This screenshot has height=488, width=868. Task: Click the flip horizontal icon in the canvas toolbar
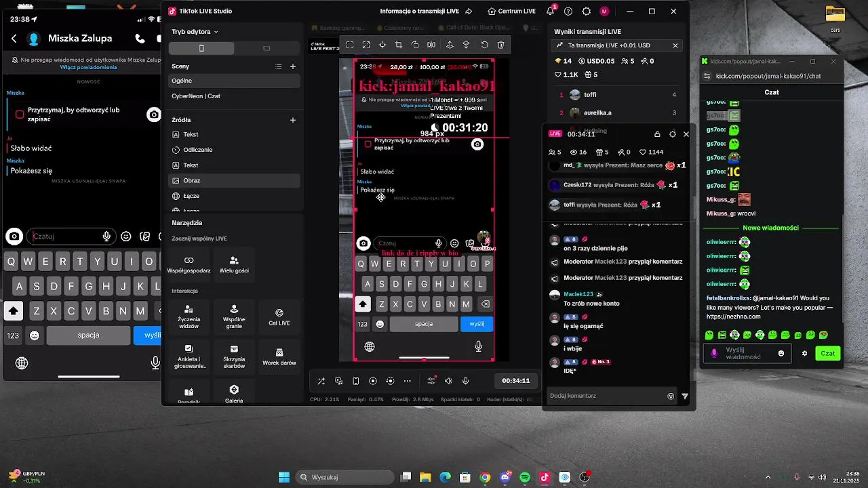431,45
